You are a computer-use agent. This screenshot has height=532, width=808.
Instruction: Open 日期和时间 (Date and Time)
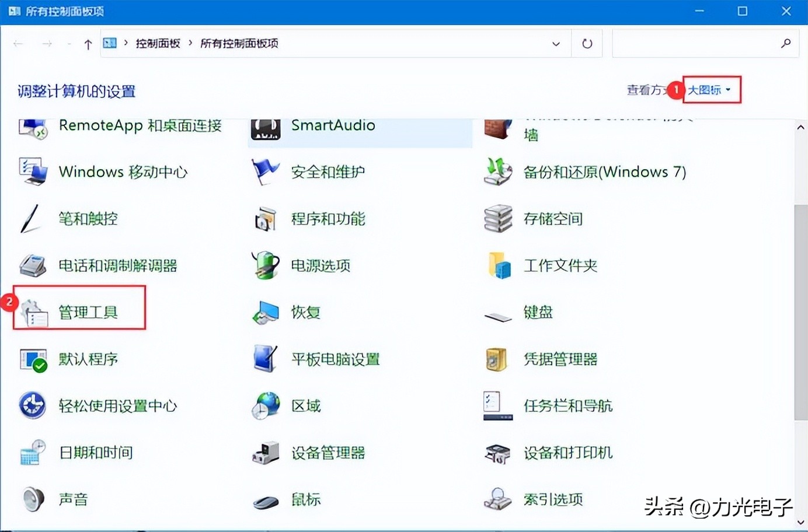point(96,452)
